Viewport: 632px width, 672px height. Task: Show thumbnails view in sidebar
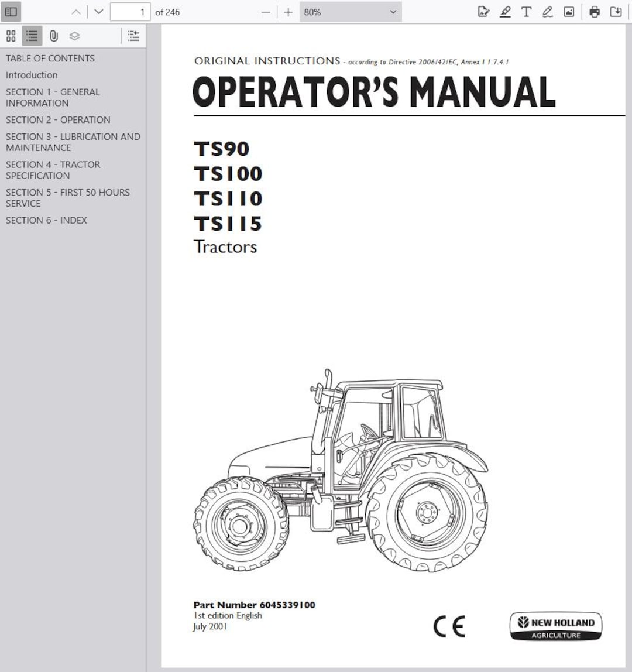pyautogui.click(x=11, y=36)
